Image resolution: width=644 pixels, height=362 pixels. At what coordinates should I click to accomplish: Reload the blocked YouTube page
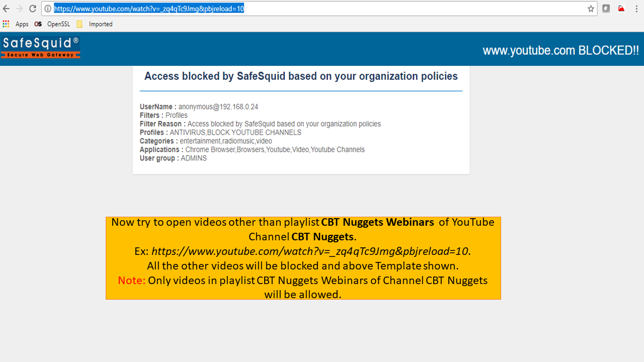33,9
